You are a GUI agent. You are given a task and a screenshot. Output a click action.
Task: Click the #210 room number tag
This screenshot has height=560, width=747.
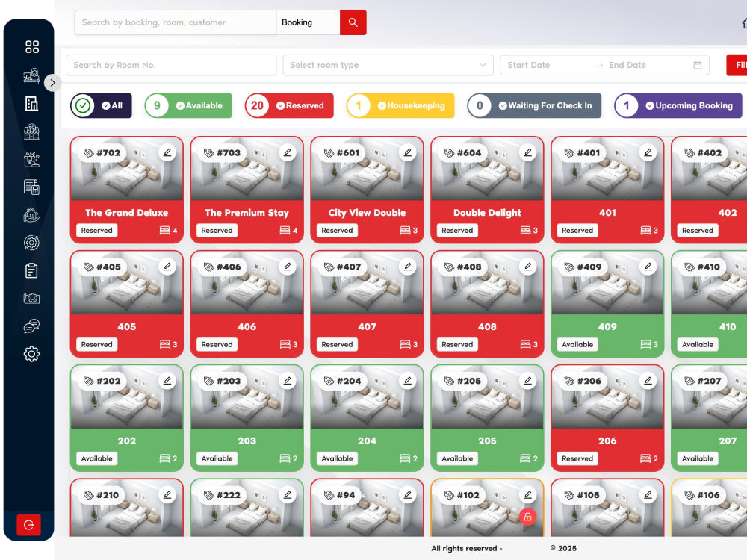click(x=102, y=495)
